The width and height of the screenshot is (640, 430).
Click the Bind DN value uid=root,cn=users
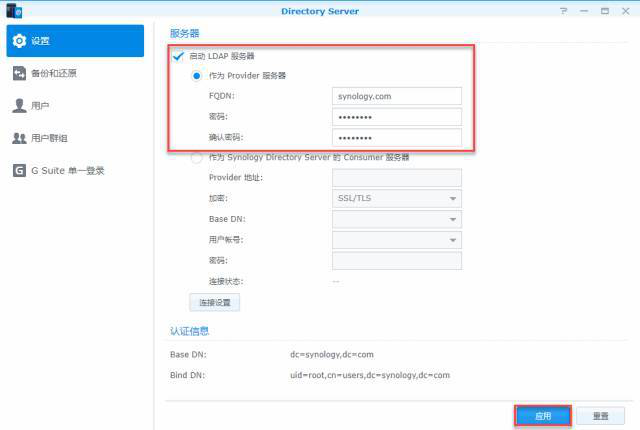(x=370, y=375)
